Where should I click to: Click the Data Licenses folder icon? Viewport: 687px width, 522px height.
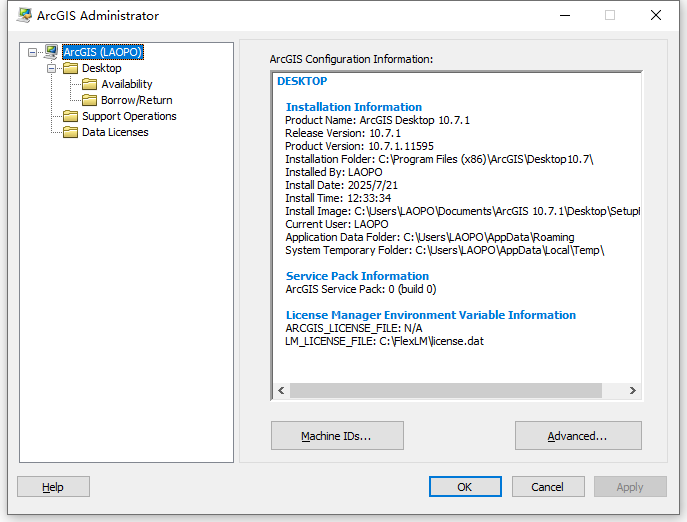[x=70, y=132]
